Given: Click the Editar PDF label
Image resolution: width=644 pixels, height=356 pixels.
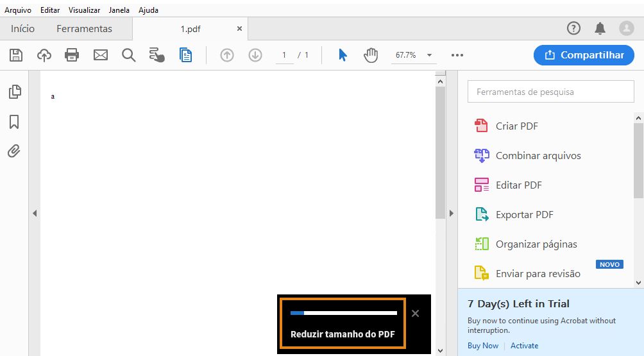Looking at the screenshot, I should click(x=519, y=185).
